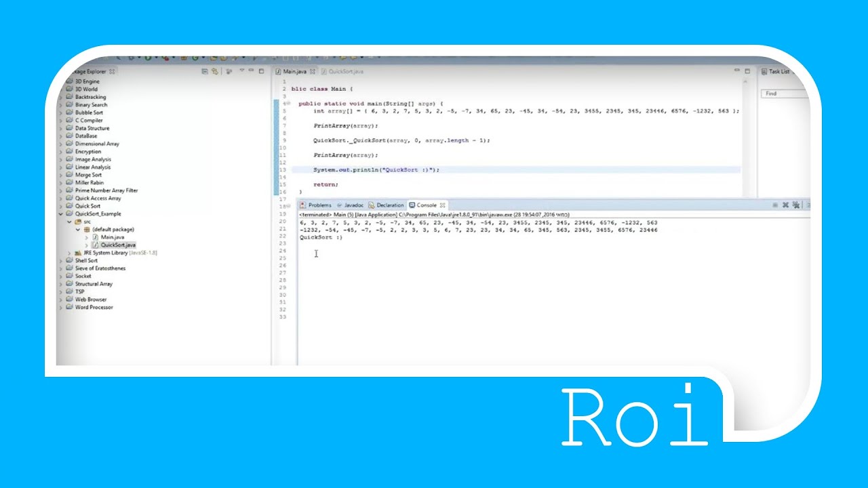868x488 pixels.
Task: Click the TSP project folder icon
Action: coord(69,291)
